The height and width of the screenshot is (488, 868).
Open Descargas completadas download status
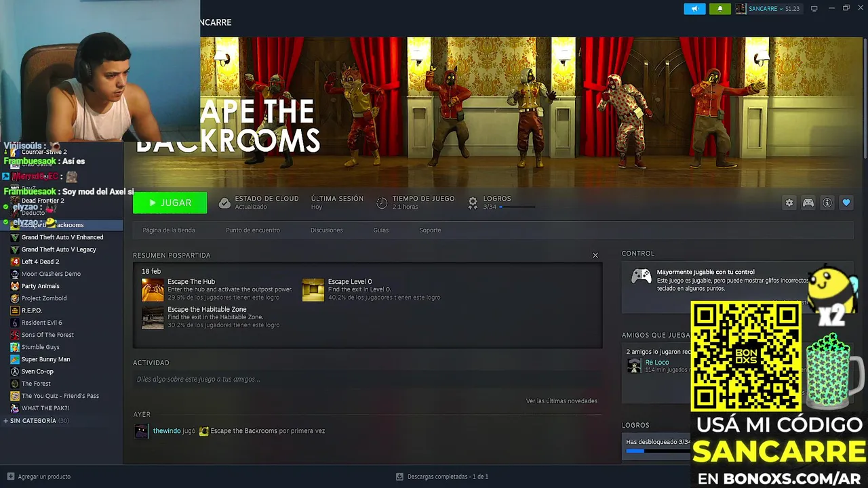pyautogui.click(x=448, y=476)
